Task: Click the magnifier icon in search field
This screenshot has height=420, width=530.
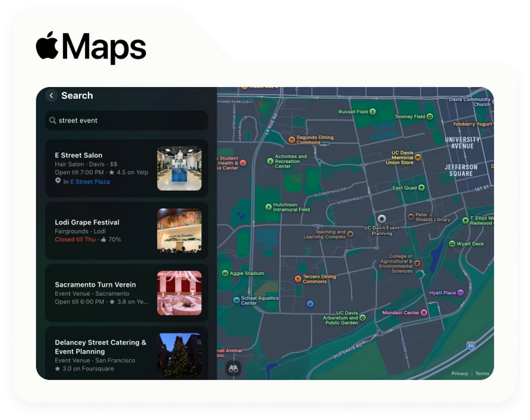Action: point(53,120)
